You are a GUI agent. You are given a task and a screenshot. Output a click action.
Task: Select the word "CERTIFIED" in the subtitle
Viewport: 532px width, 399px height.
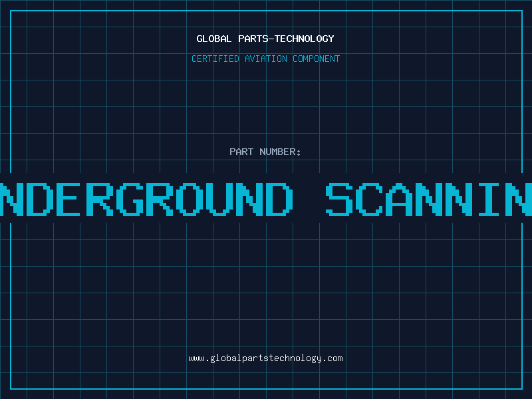click(215, 59)
